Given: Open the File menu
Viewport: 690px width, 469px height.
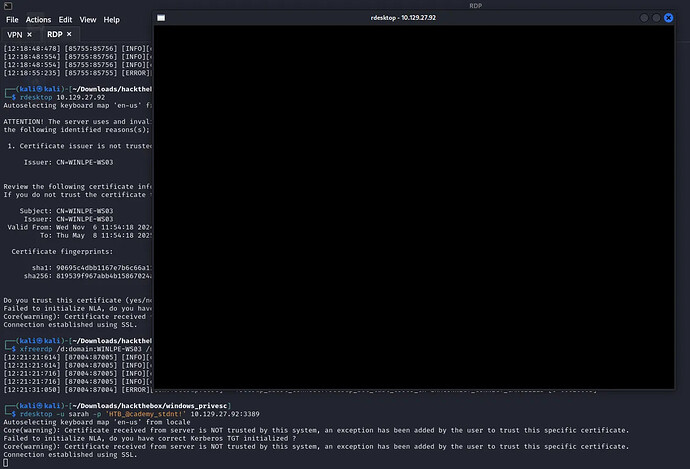Looking at the screenshot, I should 12,20.
